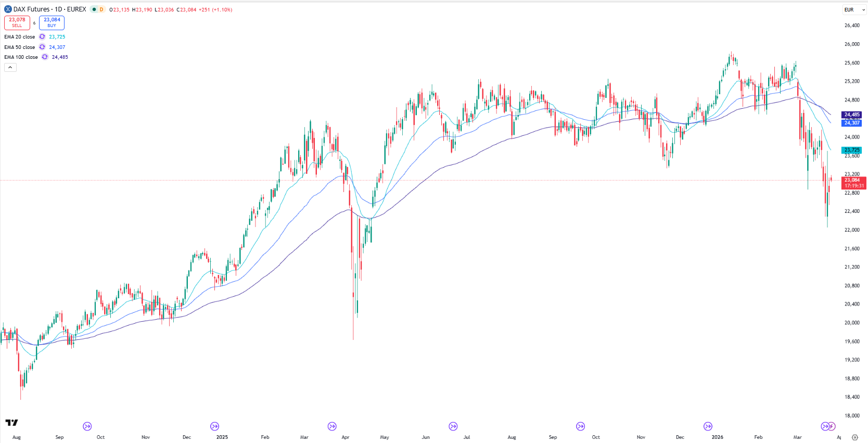Click the refresh icon beside EMA 100
Image resolution: width=868 pixels, height=443 pixels.
pos(45,57)
